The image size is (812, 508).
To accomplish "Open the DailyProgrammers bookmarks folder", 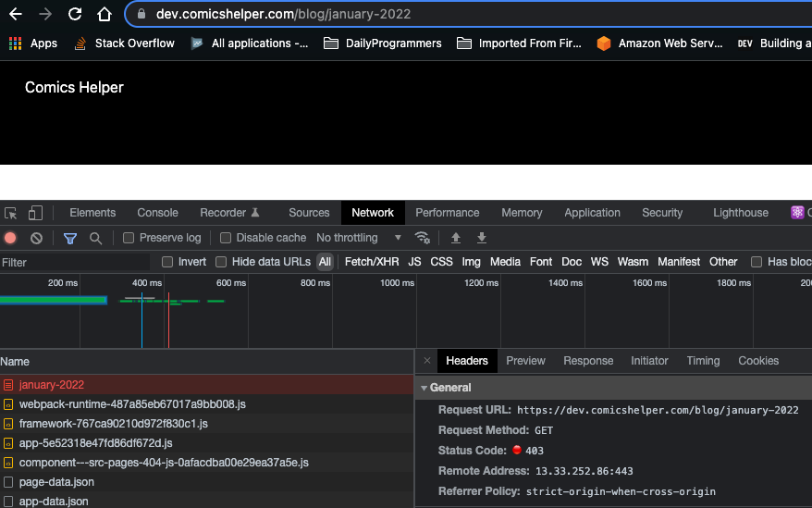I will point(383,43).
